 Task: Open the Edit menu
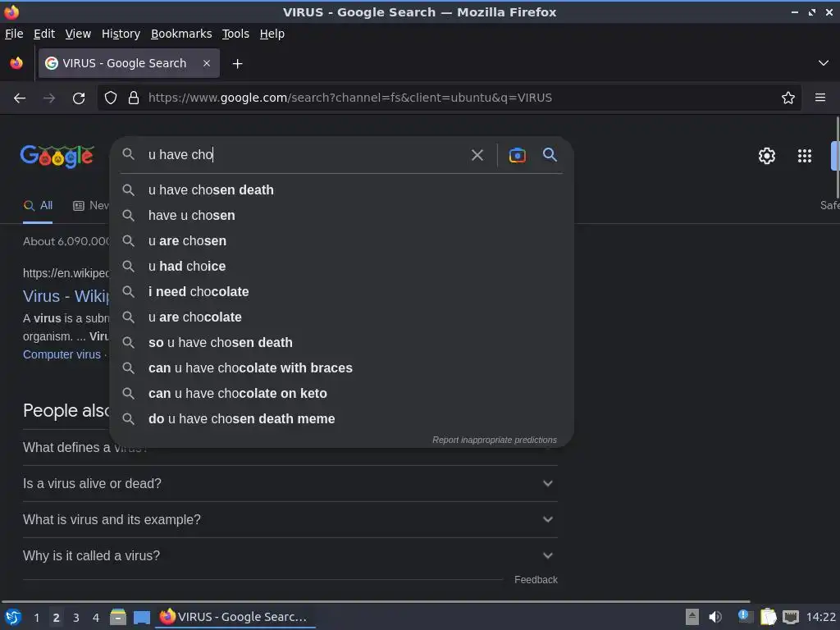point(44,34)
